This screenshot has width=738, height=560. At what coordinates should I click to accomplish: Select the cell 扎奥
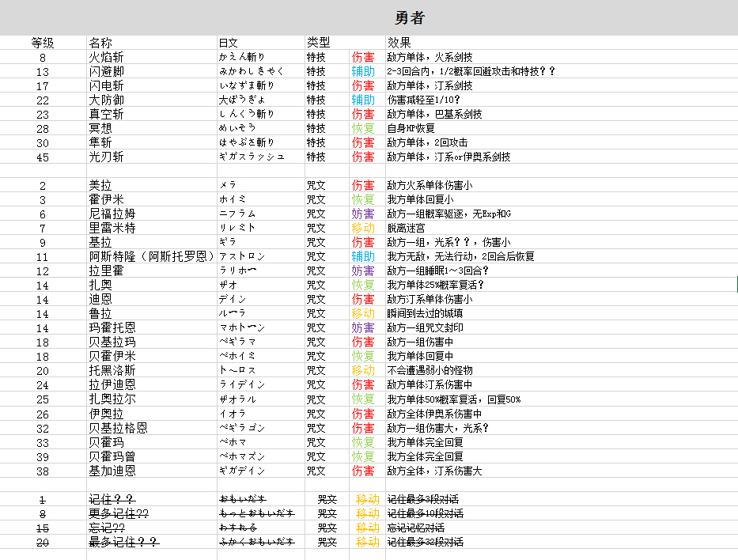[x=100, y=285]
